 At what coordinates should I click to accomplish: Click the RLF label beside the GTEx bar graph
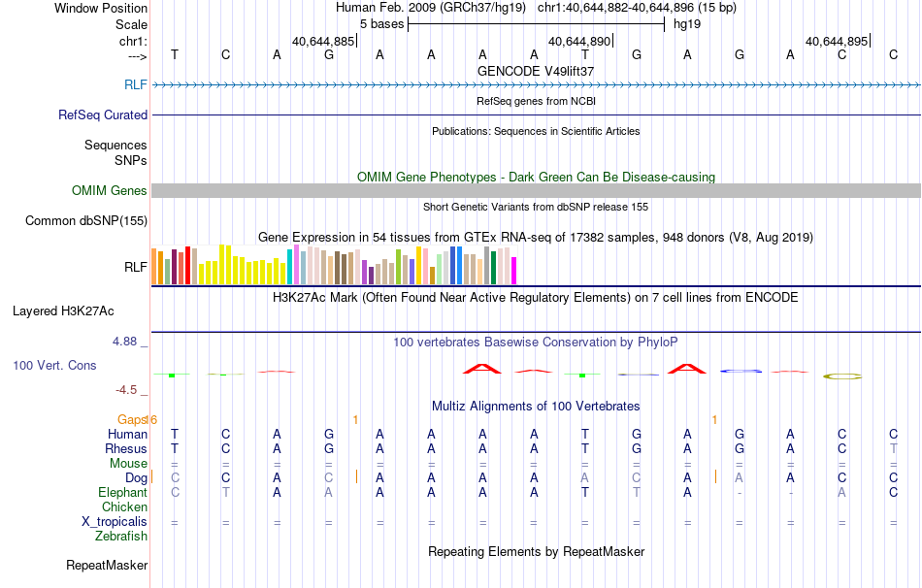135,267
